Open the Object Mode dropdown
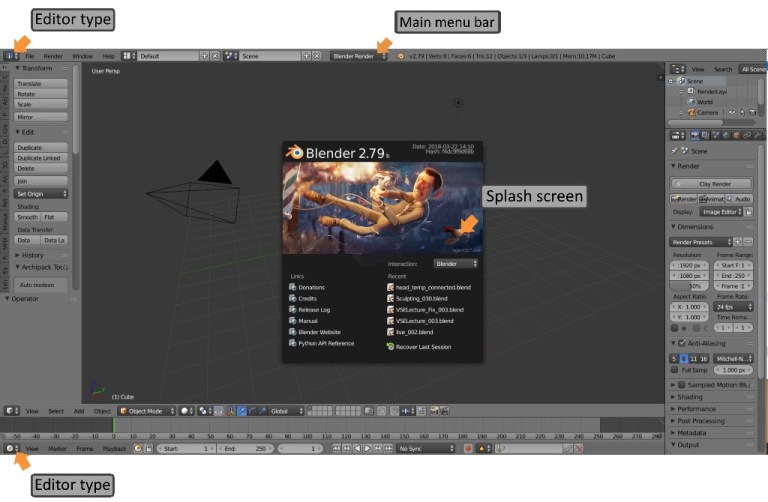Screen dimensions: 768x502 pos(147,411)
